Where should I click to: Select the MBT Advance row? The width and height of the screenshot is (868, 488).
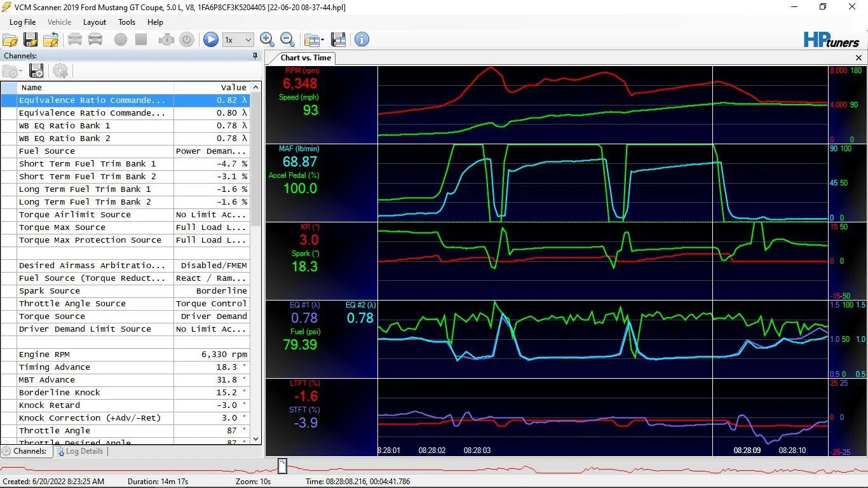click(x=125, y=380)
